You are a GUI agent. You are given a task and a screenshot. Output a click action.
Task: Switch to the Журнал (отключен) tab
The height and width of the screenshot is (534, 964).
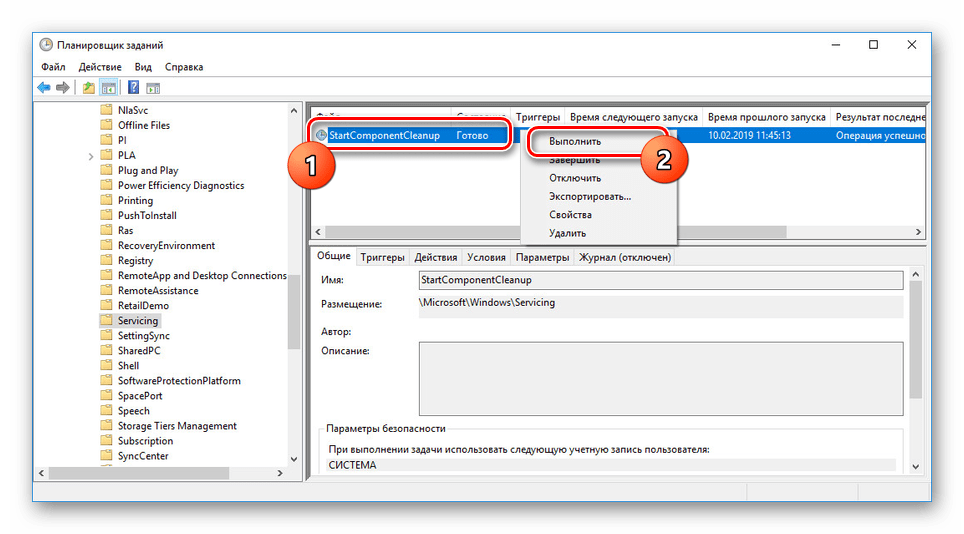point(625,257)
